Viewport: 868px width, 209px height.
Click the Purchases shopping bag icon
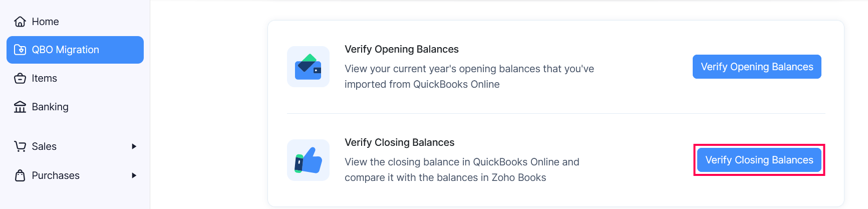[20, 175]
